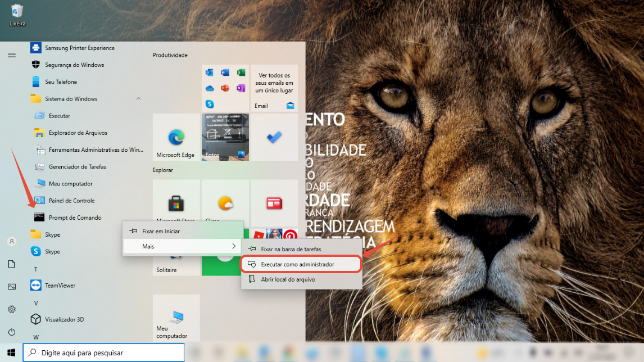Click the Power icon in Start sidebar
This screenshot has width=644, height=362.
[11, 332]
